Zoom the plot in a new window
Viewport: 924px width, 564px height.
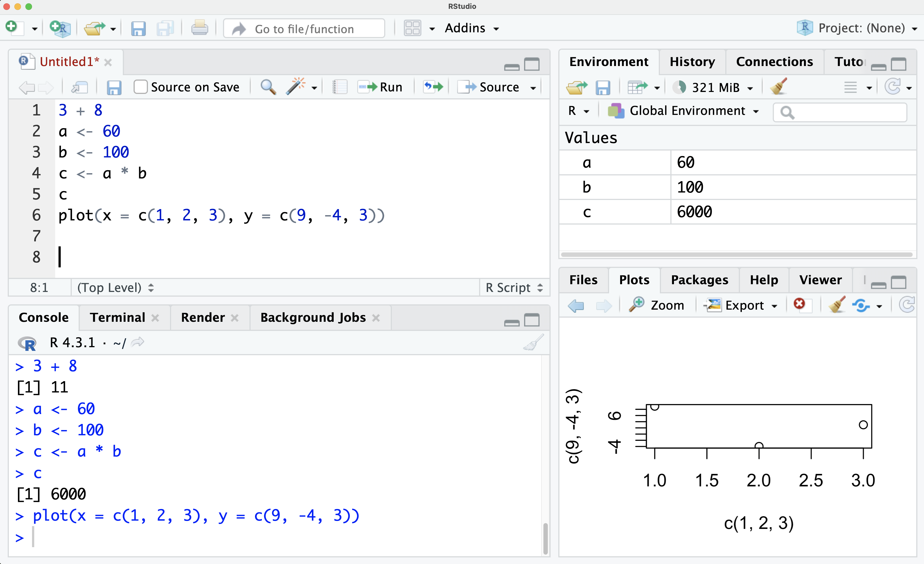657,305
